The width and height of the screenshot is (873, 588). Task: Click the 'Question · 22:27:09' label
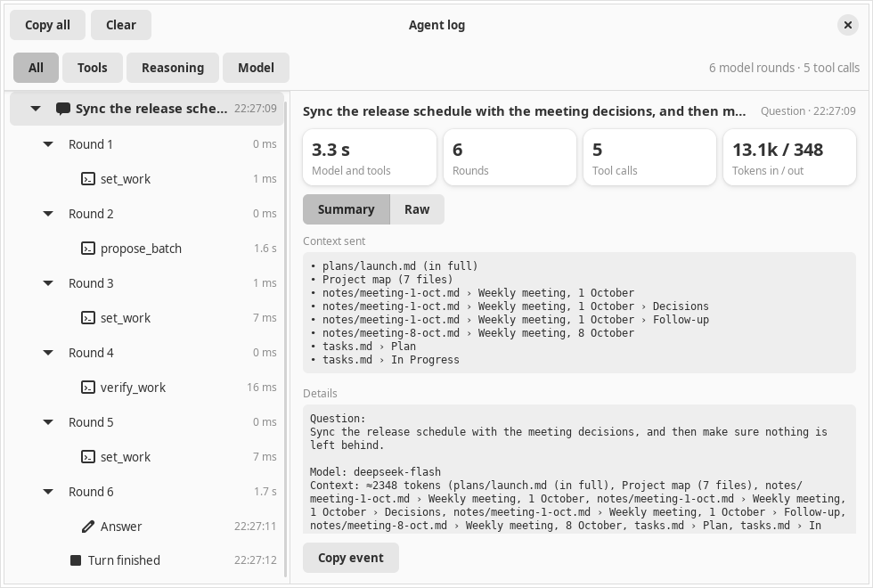809,110
